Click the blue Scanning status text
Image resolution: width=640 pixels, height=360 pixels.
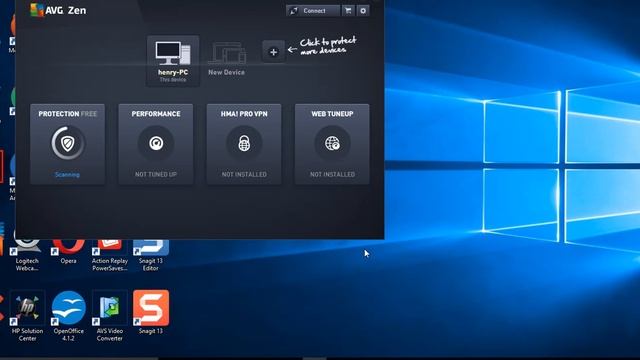tap(67, 175)
